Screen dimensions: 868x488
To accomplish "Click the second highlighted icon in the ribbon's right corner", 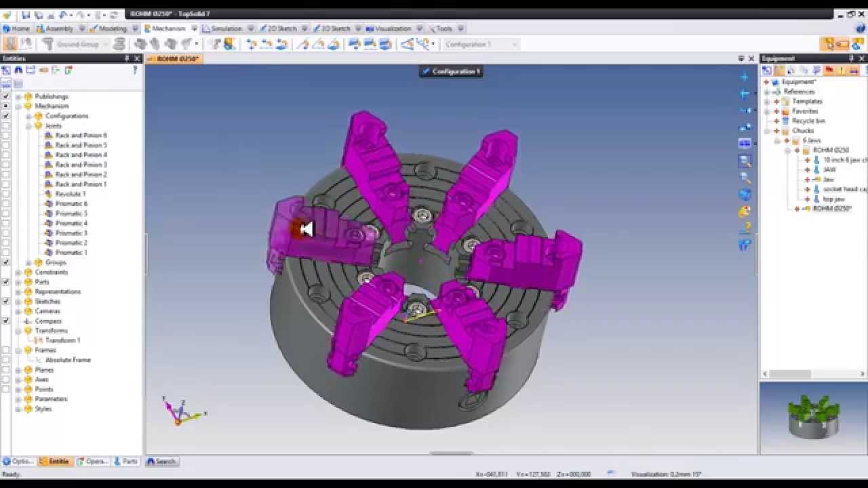I will [842, 44].
